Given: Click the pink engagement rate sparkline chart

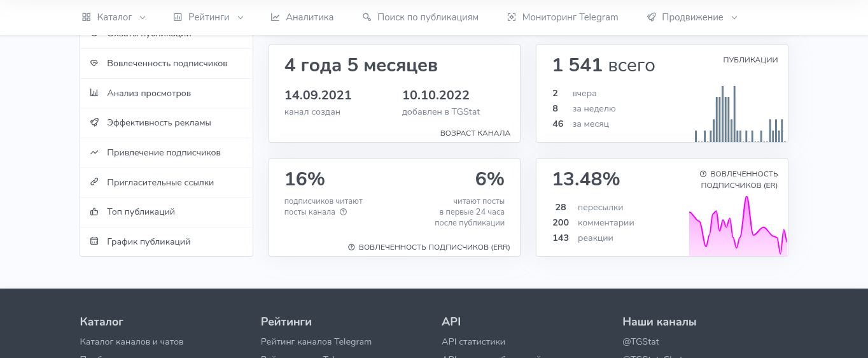Looking at the screenshot, I should (738, 229).
